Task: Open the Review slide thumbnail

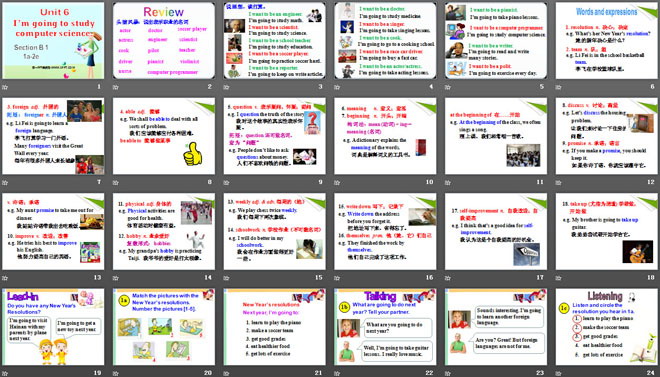Action: 164,40
